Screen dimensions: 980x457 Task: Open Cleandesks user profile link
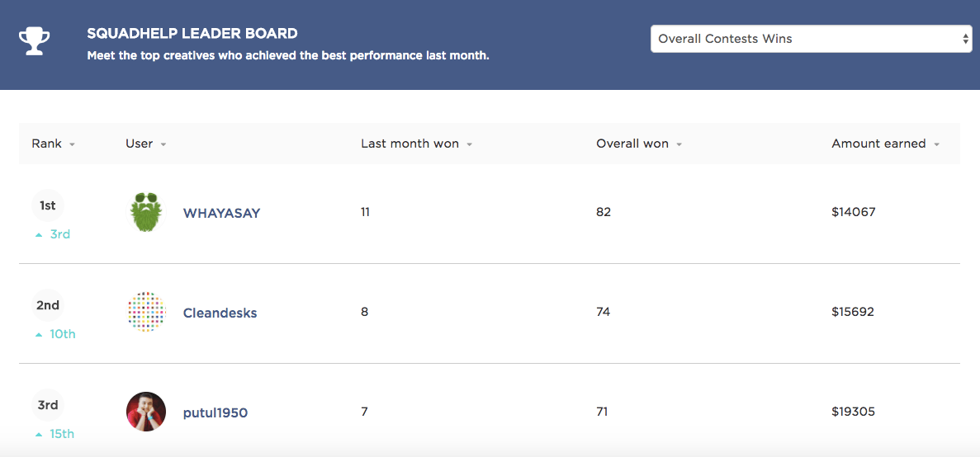point(220,313)
